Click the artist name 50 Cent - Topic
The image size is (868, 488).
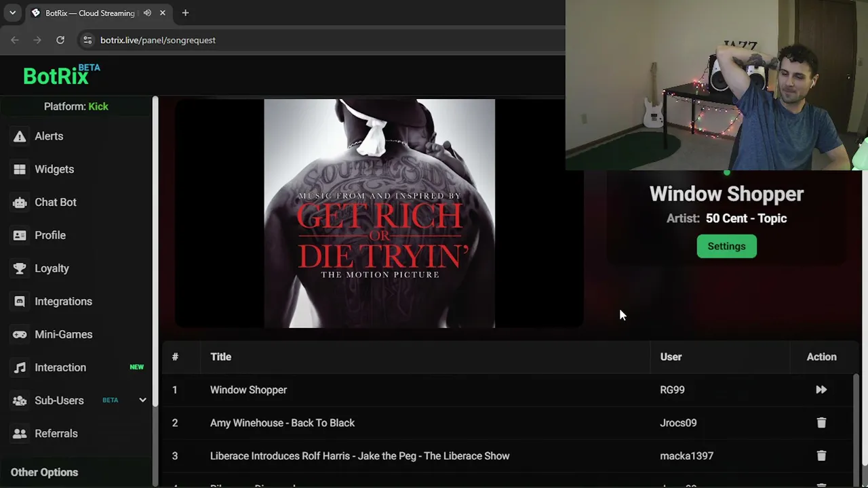[746, 218]
